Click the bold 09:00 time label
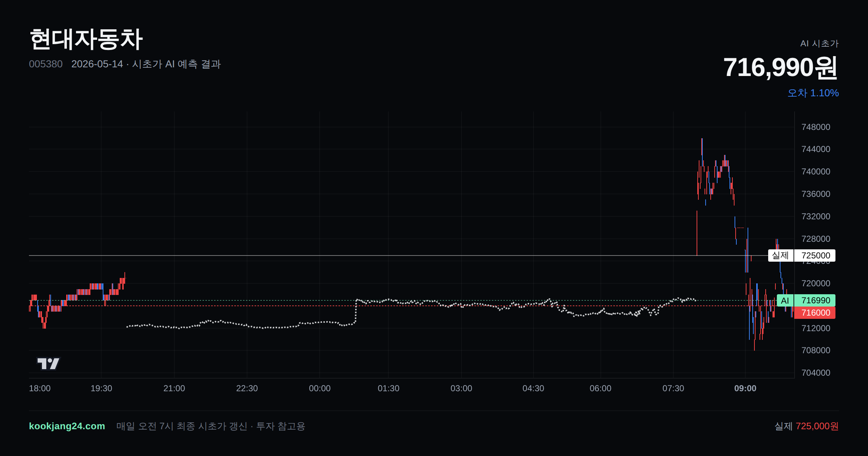The height and width of the screenshot is (456, 868). (x=745, y=388)
